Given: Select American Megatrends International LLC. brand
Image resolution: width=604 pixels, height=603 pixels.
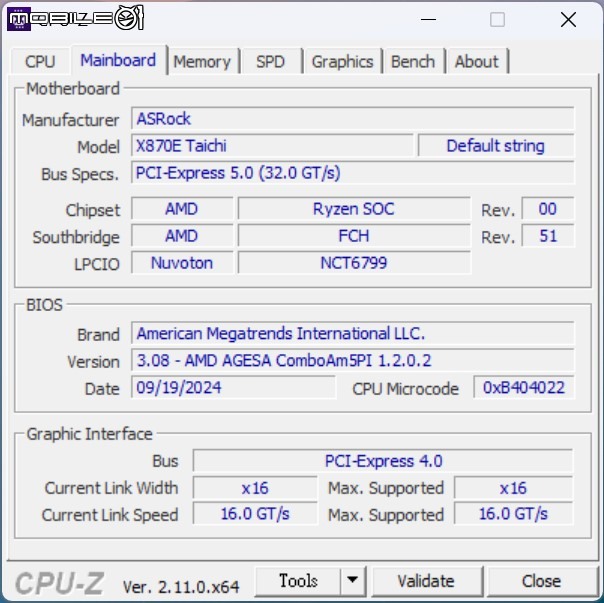Looking at the screenshot, I should coord(352,333).
